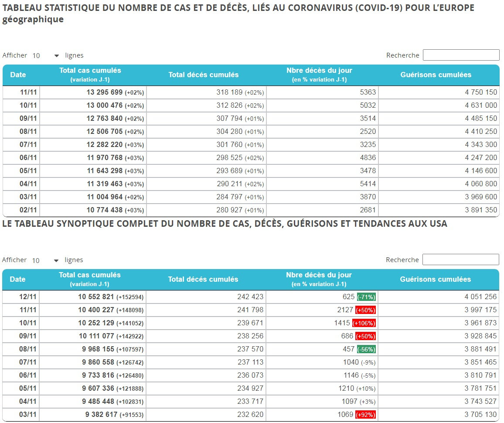Select the 307 794 deaths cell
Viewport: 504px width, 423px height.
tap(206, 119)
